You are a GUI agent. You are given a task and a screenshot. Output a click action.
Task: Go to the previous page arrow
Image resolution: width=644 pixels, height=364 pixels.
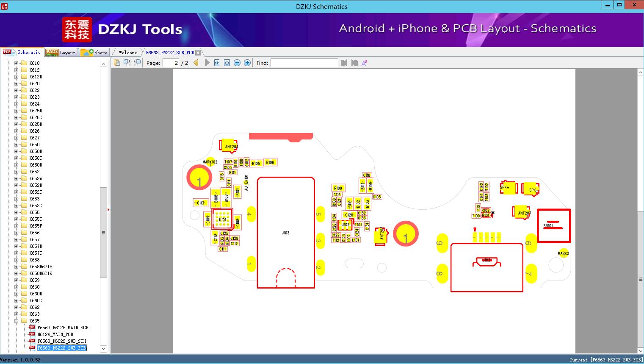(196, 63)
